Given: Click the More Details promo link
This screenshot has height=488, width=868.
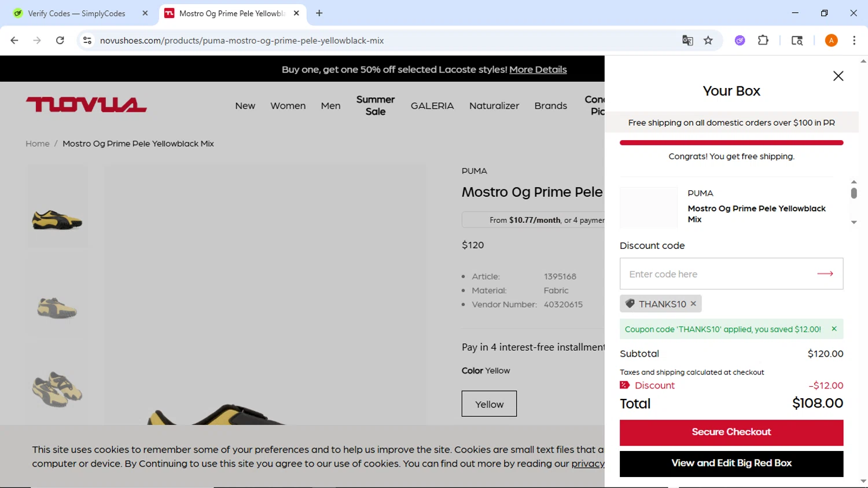Looking at the screenshot, I should coord(538,69).
